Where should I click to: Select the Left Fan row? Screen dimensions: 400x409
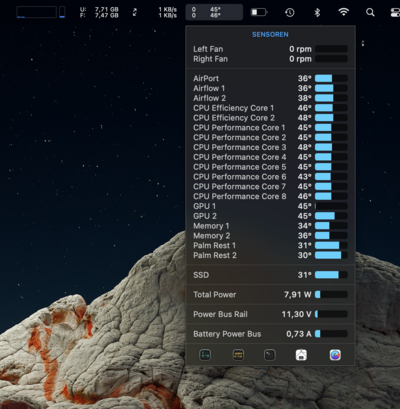tap(270, 49)
